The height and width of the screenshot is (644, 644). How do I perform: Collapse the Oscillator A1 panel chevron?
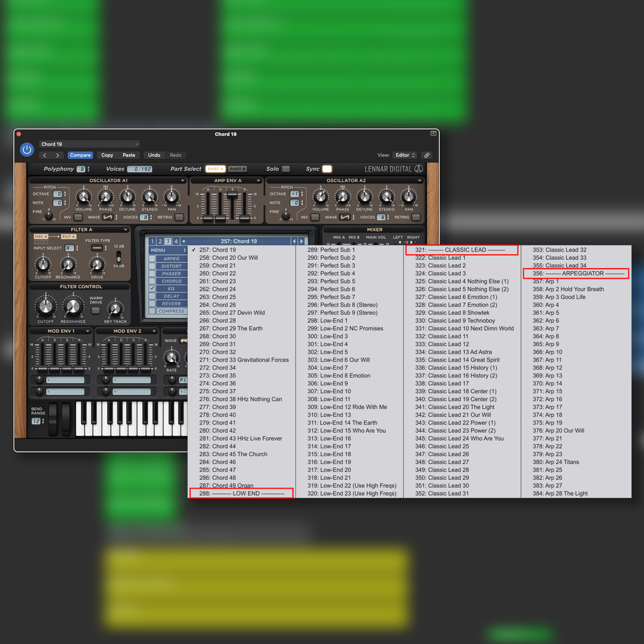coord(182,180)
